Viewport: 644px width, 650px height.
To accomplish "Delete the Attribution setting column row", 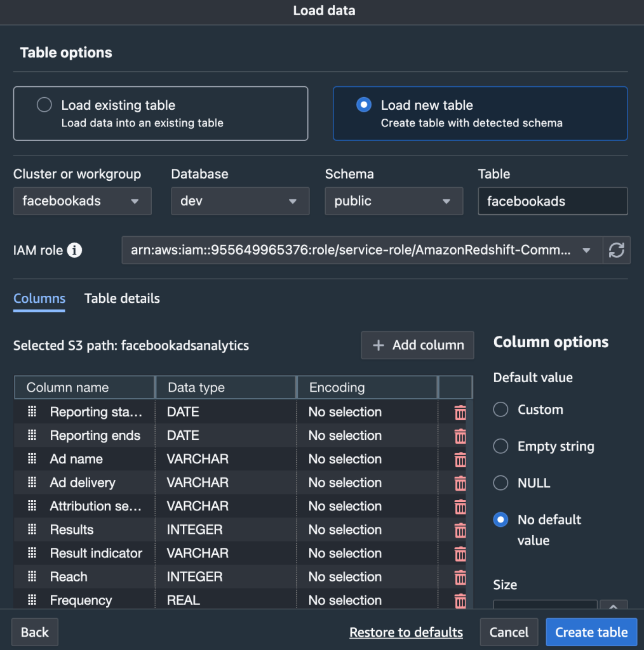I will point(459,506).
